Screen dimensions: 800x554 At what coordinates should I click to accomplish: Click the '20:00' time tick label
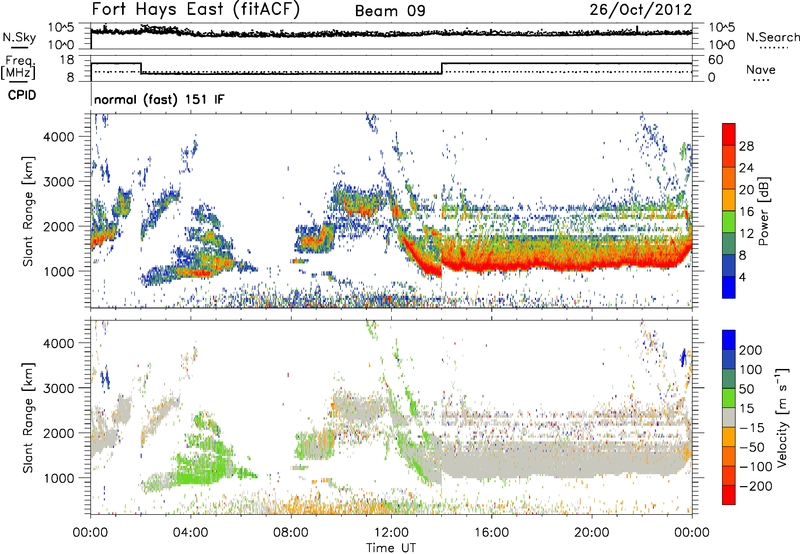591,533
